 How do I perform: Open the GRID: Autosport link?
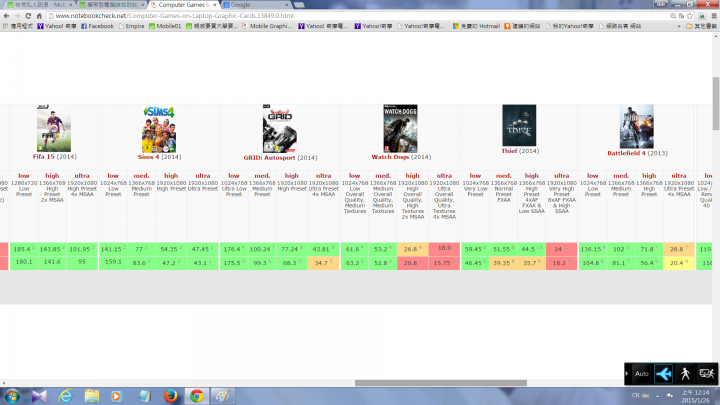click(x=270, y=158)
